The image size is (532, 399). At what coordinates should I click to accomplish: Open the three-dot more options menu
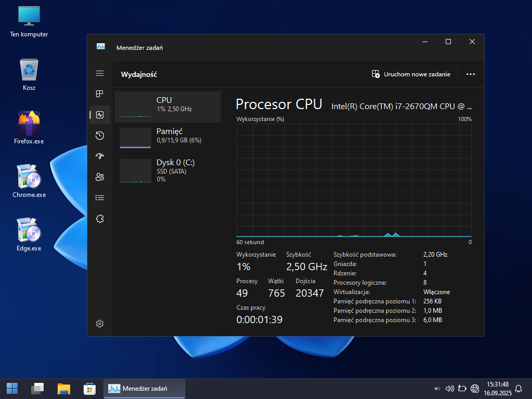(471, 74)
